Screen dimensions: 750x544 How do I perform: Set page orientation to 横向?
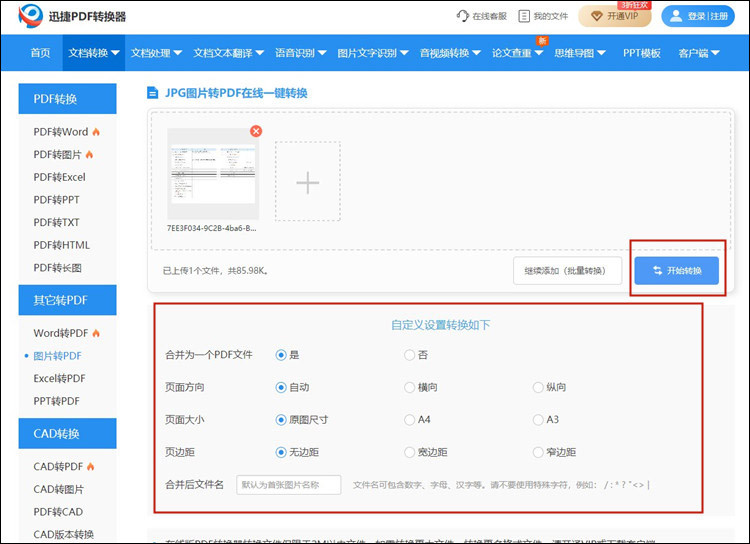pyautogui.click(x=410, y=387)
